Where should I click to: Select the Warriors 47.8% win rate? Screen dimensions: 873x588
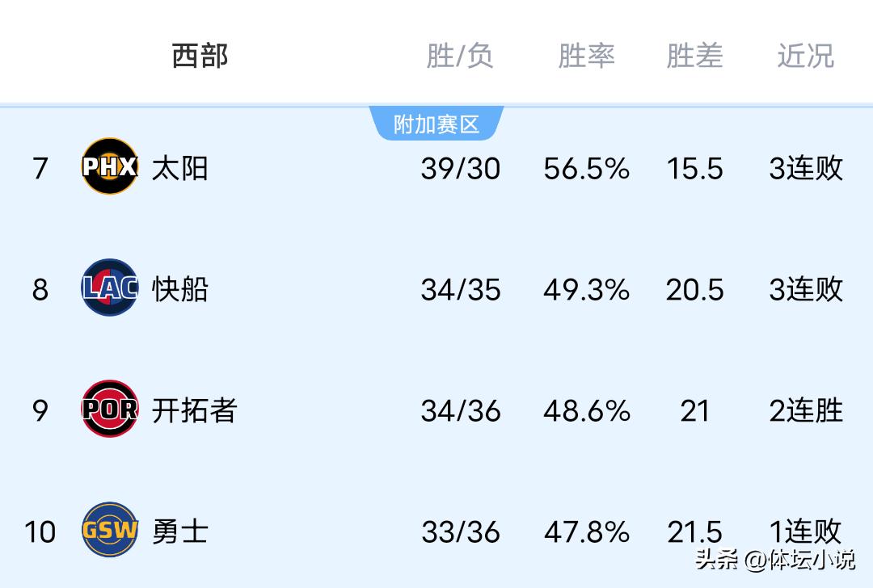[586, 531]
